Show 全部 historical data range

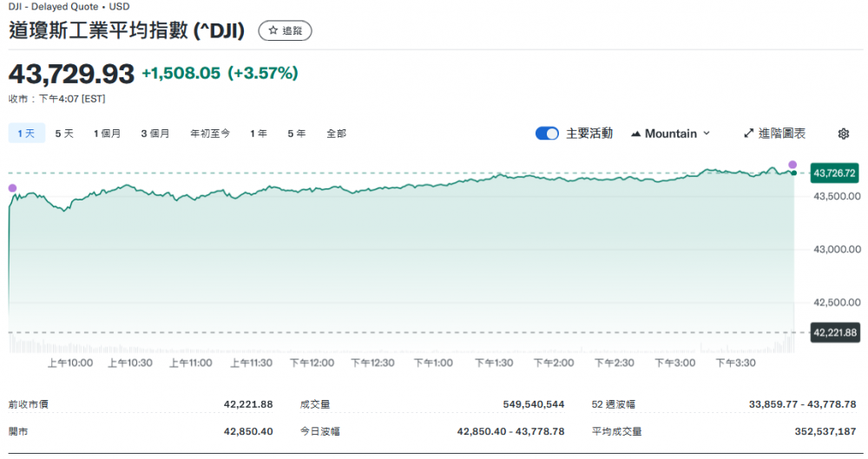(x=336, y=134)
